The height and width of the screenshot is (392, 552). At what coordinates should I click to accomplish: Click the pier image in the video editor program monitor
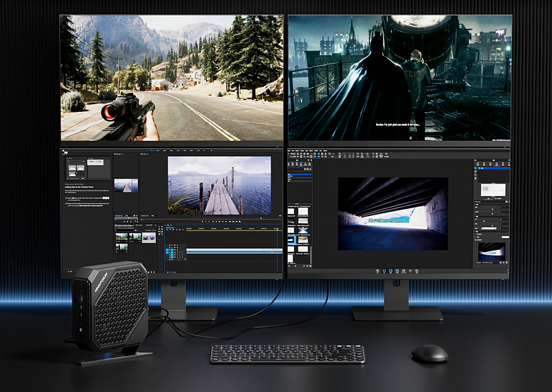tap(219, 186)
